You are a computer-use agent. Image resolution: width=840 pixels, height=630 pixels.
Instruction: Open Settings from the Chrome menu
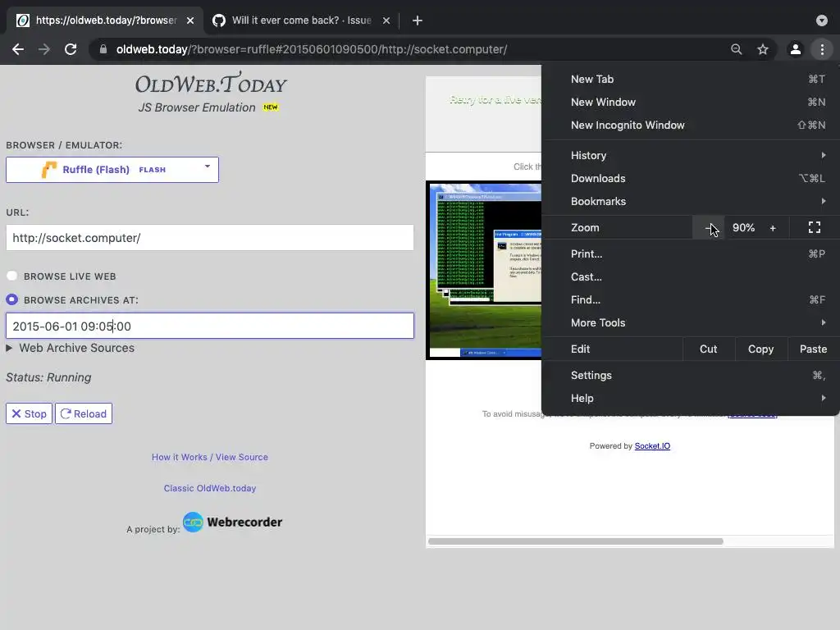coord(691,375)
